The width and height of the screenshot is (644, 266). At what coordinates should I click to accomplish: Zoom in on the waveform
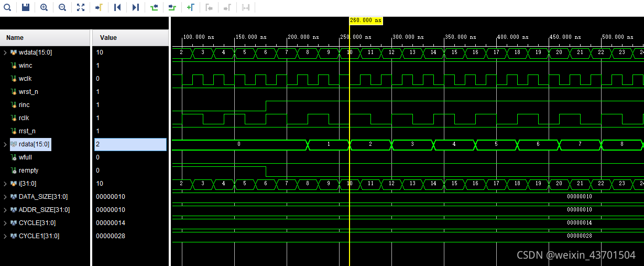[44, 7]
